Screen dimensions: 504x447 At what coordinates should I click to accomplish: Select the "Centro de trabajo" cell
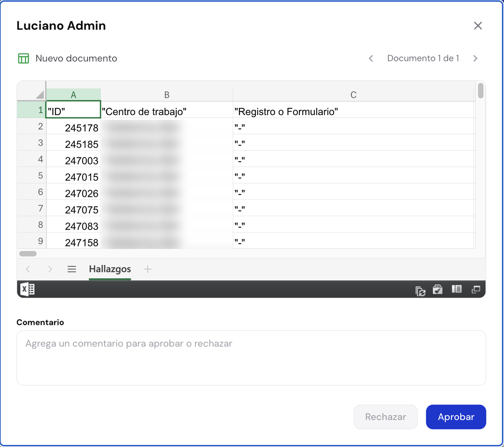pos(167,110)
